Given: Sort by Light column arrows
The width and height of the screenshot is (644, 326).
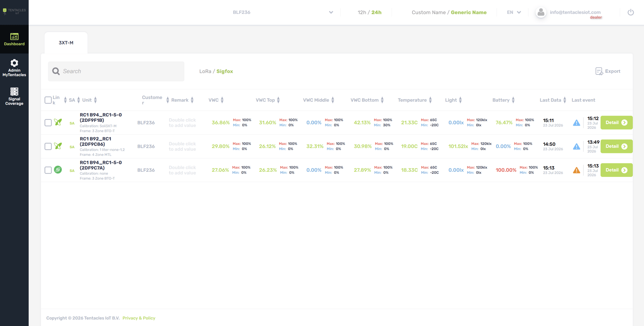Looking at the screenshot, I should pos(460,100).
